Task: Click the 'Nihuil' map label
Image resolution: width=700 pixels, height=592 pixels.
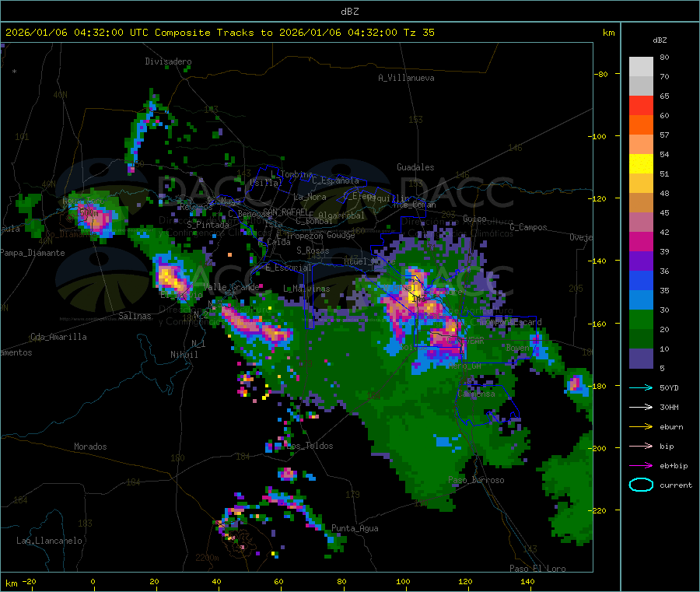Action: [x=184, y=355]
